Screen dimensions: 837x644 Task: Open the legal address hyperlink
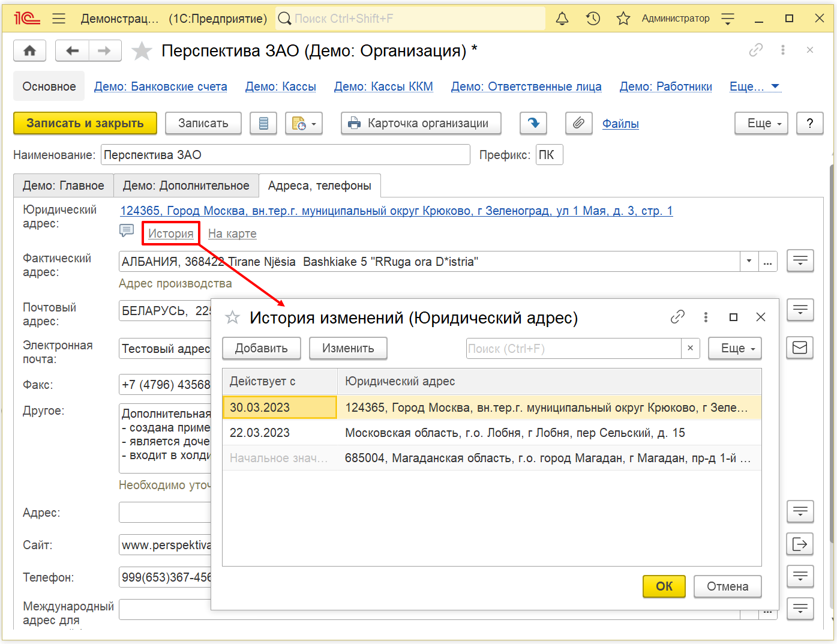coord(397,211)
